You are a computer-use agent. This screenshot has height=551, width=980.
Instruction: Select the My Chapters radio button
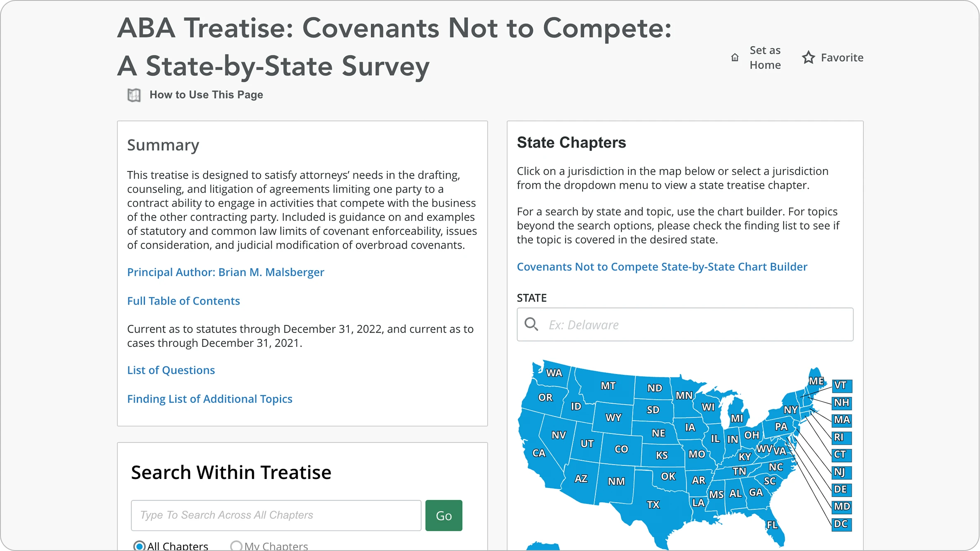pyautogui.click(x=236, y=546)
